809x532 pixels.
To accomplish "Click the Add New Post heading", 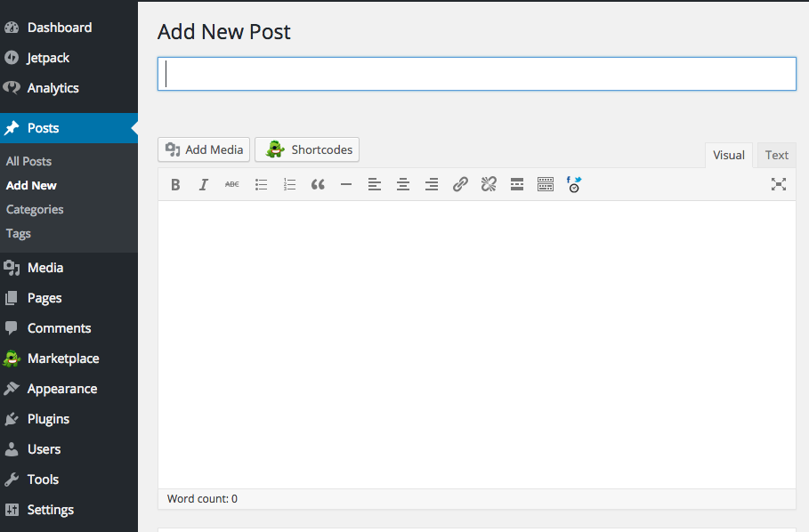I will pos(224,32).
